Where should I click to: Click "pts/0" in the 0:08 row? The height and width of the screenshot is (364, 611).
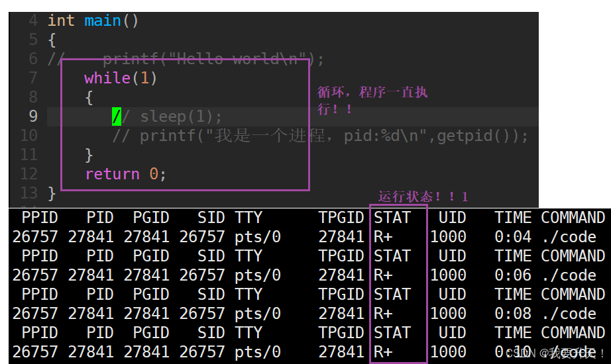[258, 314]
